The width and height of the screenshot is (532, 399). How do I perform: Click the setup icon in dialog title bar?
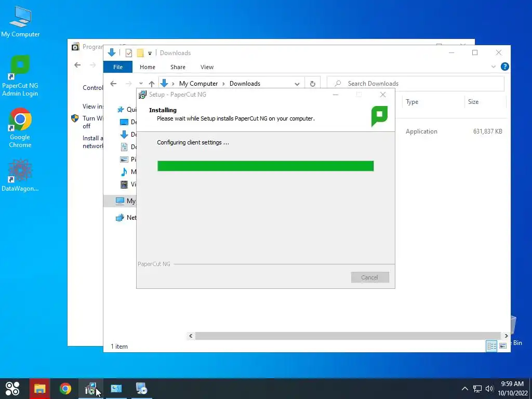pos(142,95)
